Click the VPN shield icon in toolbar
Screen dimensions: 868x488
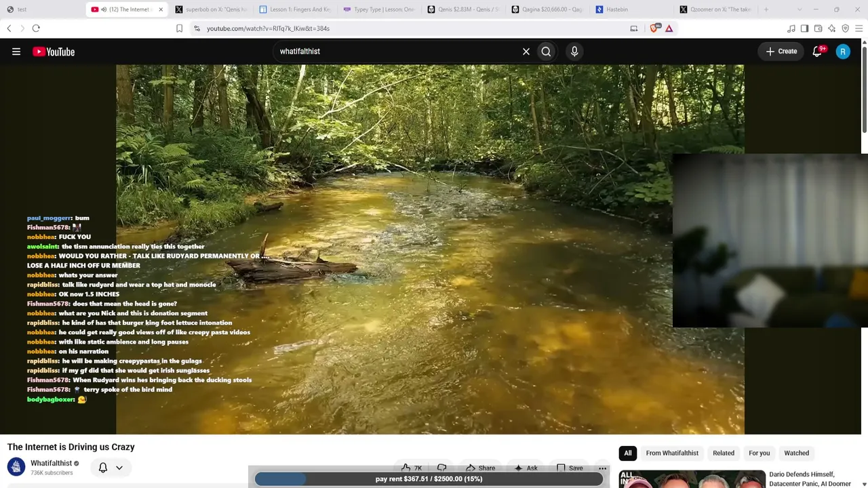click(845, 28)
